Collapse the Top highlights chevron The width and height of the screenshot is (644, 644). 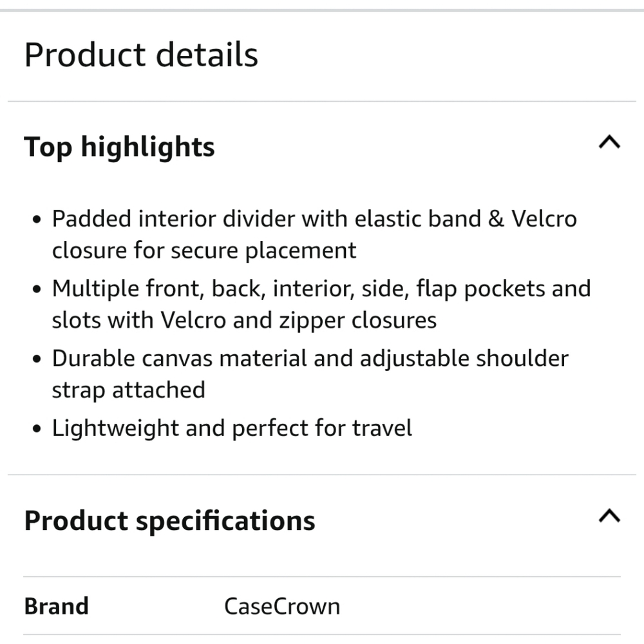pyautogui.click(x=609, y=142)
